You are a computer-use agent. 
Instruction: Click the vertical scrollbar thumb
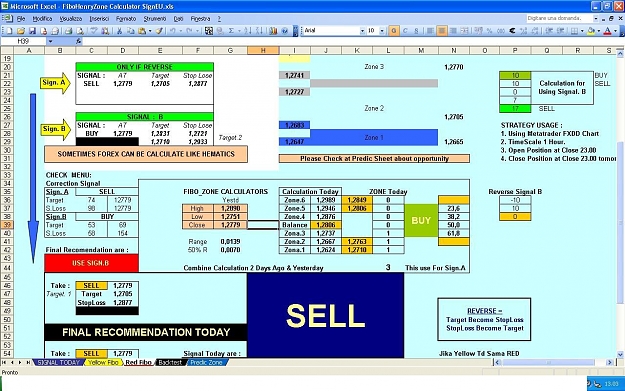[620, 222]
